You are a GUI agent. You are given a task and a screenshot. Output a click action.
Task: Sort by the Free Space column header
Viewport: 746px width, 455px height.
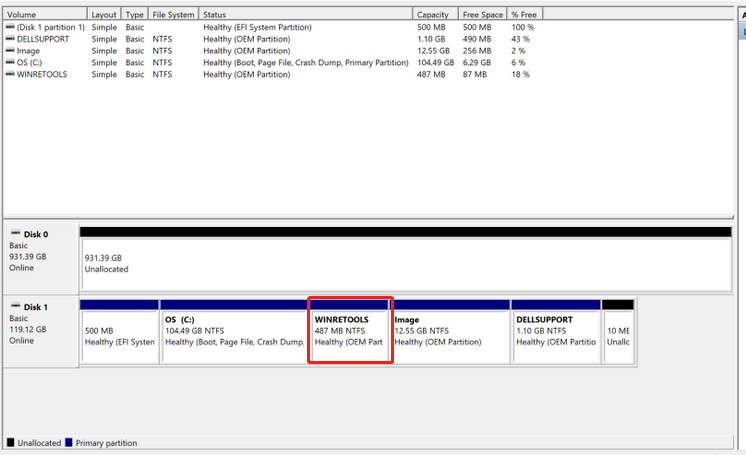point(482,14)
